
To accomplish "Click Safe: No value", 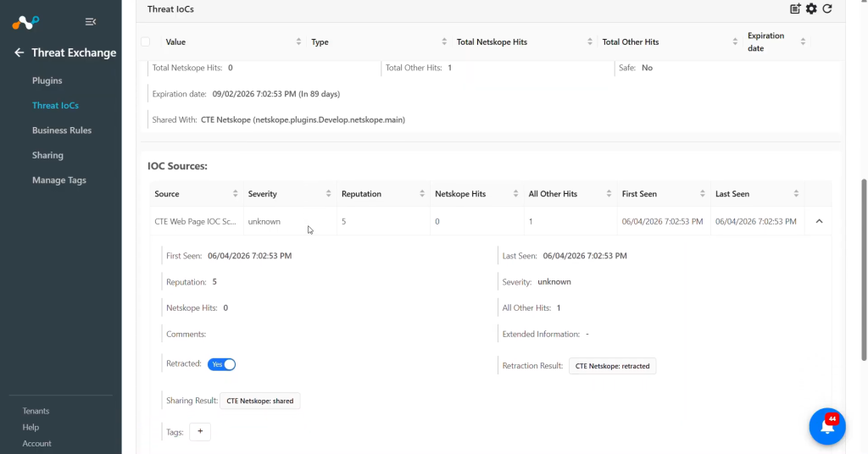I will click(x=647, y=68).
